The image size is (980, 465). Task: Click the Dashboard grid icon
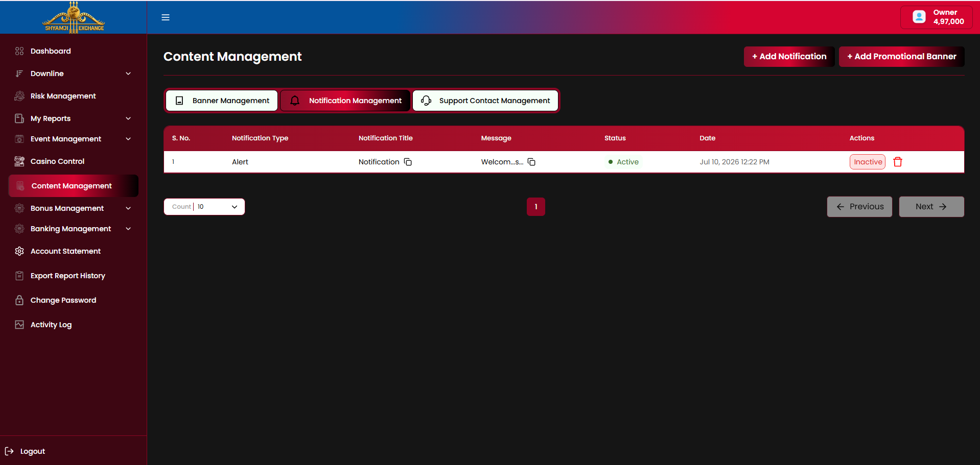point(19,51)
